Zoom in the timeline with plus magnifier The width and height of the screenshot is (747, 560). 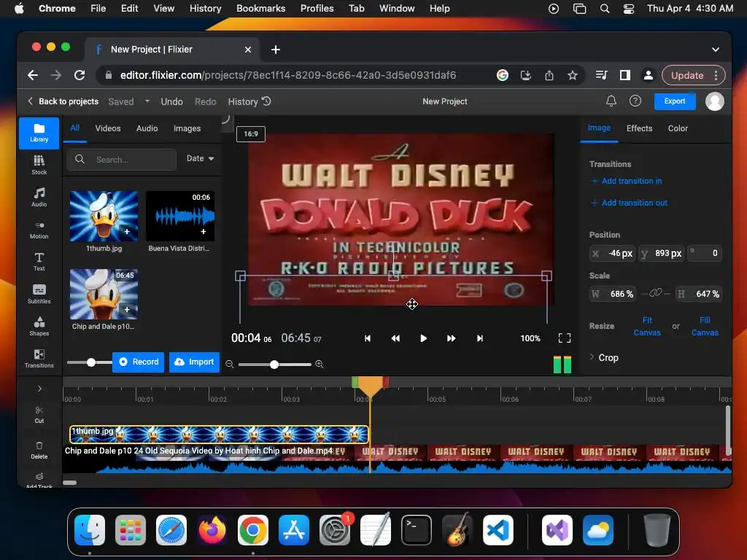point(320,365)
